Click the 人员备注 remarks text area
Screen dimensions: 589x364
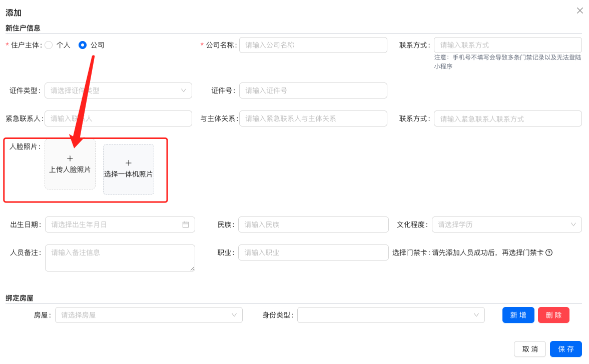[x=120, y=257]
